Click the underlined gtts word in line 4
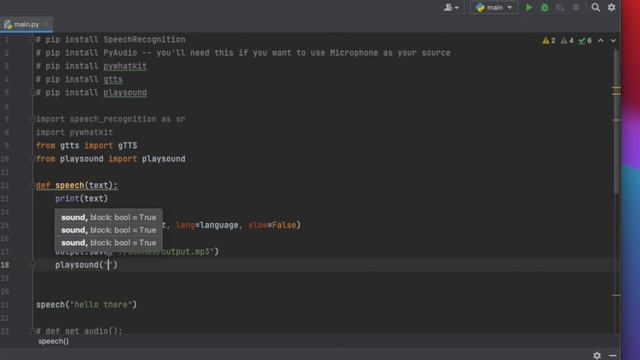The width and height of the screenshot is (640, 360). tap(113, 79)
